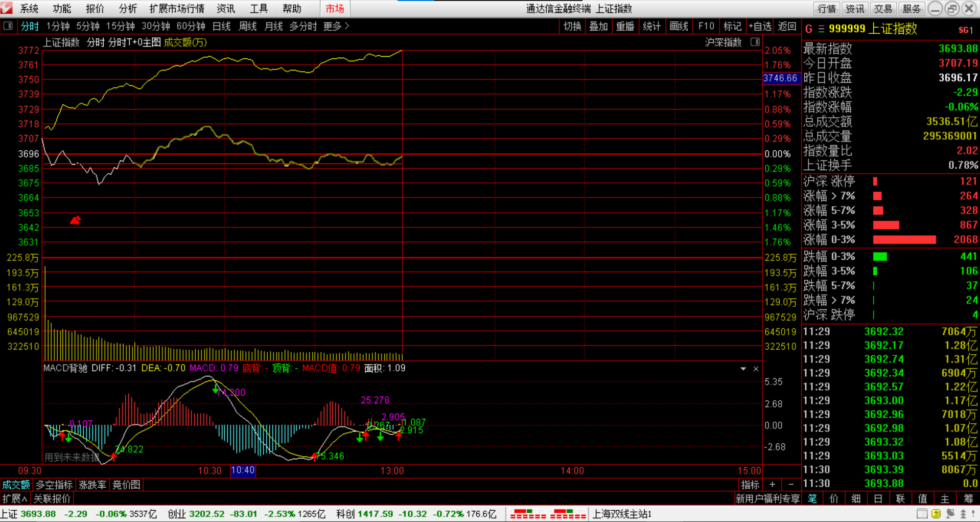Open the 报价 menu
Image resolution: width=980 pixels, height=522 pixels.
point(95,9)
